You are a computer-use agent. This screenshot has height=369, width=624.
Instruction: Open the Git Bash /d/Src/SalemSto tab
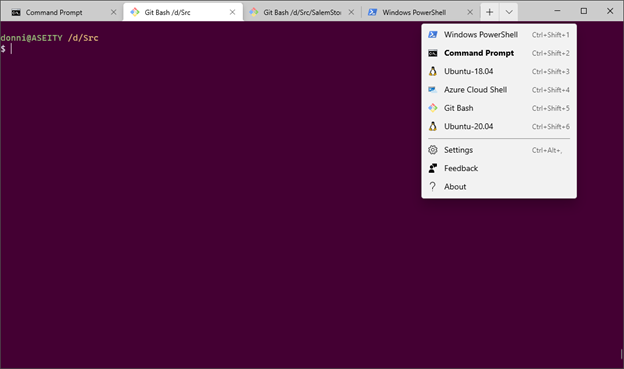click(x=302, y=12)
